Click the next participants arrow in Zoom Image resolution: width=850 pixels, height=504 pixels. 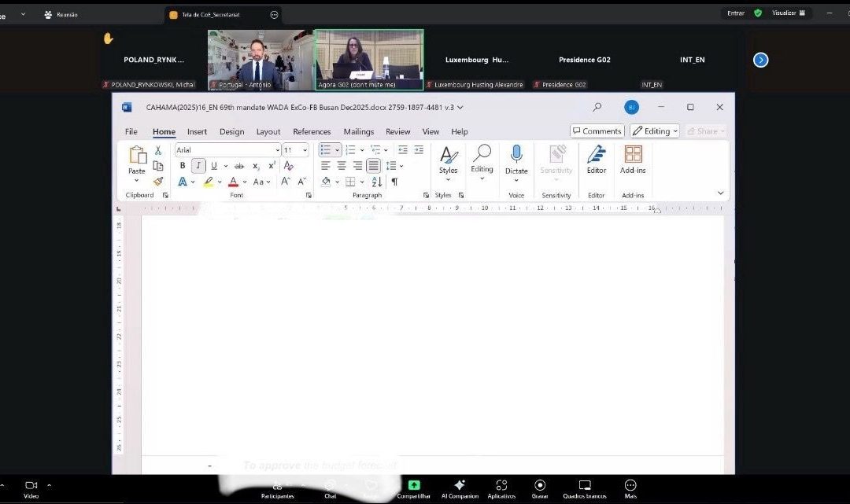pyautogui.click(x=760, y=60)
